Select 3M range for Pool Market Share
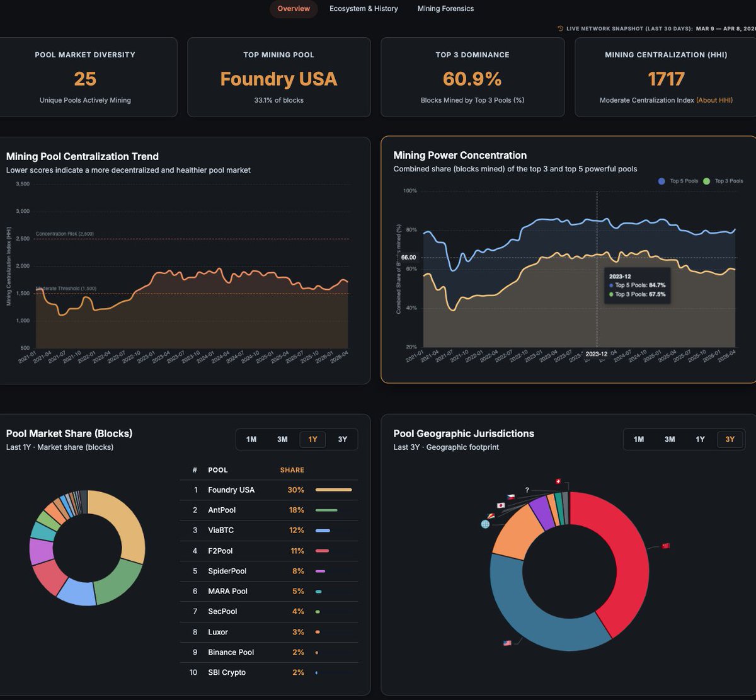Image resolution: width=756 pixels, height=700 pixels. [282, 439]
